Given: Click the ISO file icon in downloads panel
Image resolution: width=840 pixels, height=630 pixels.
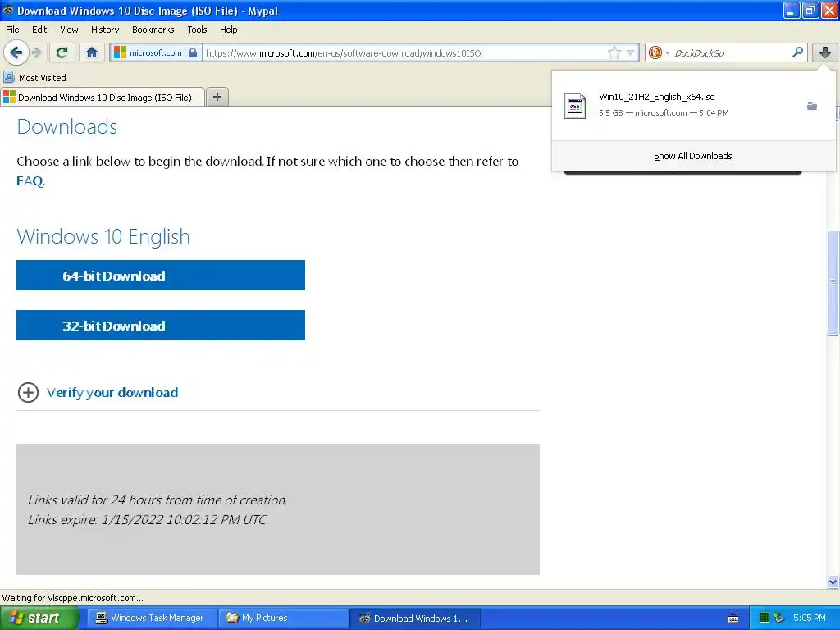Looking at the screenshot, I should (575, 106).
